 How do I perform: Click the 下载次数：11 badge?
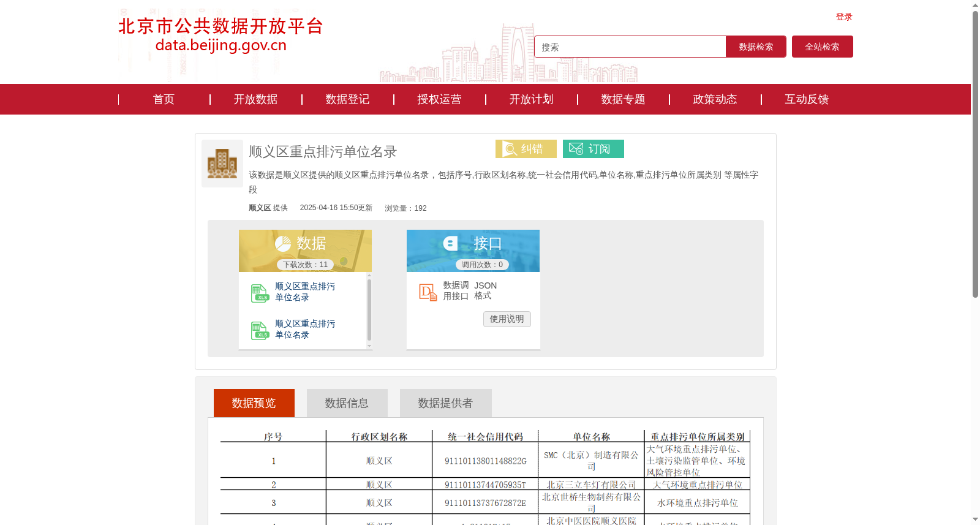tap(306, 265)
